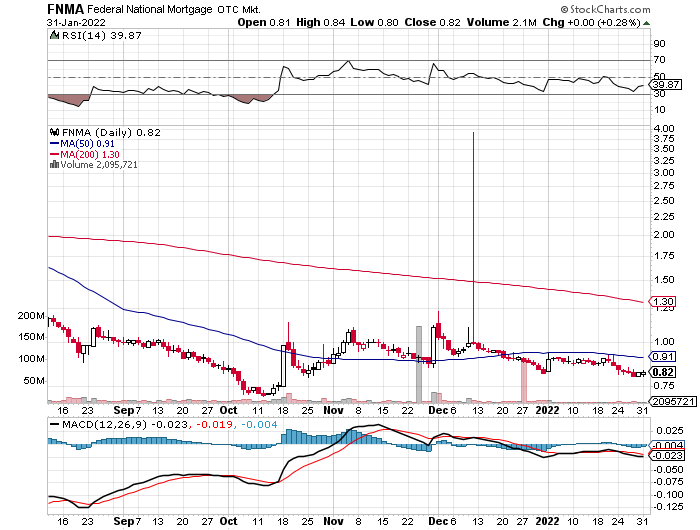Click the 31-Jan-2022 date label
Screen dimensions: 700x530
pyautogui.click(x=76, y=22)
